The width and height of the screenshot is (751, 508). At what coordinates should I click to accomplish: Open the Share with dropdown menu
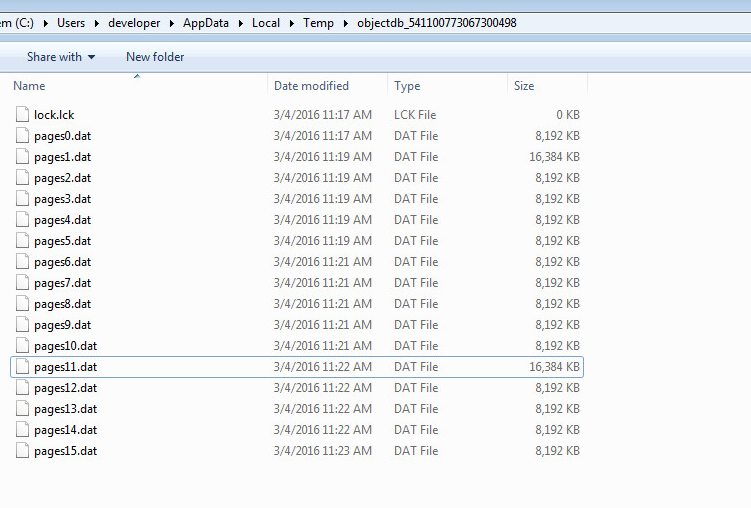pos(61,56)
